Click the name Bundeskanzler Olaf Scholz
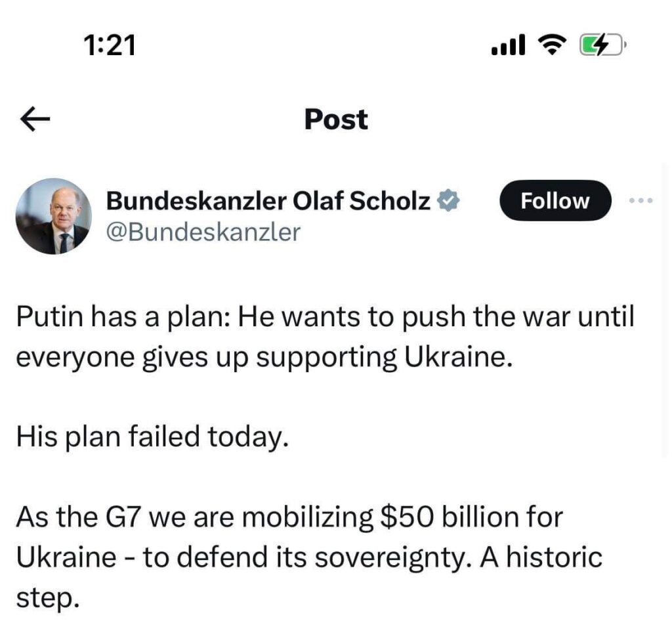 coord(268,201)
